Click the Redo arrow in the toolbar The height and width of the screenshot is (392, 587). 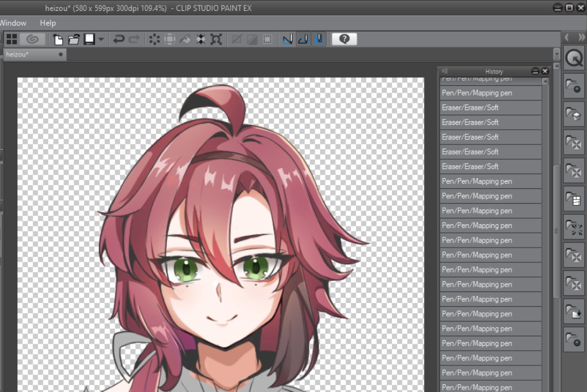pos(134,39)
